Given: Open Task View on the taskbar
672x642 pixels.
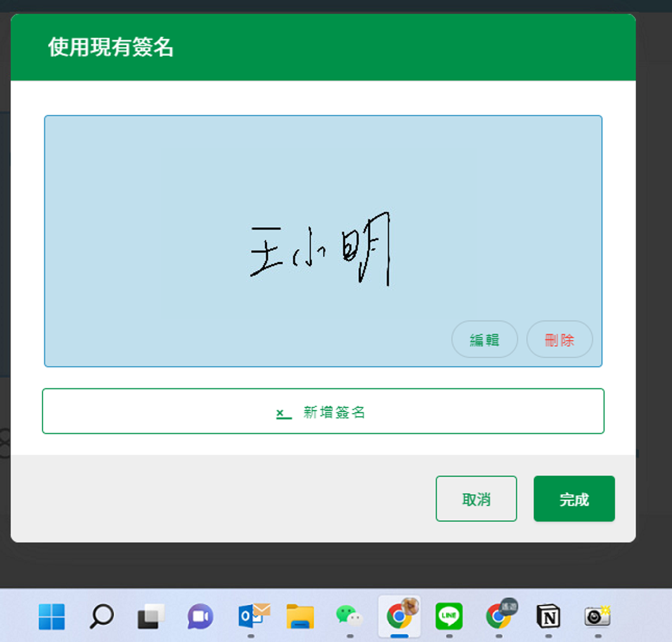Looking at the screenshot, I should [151, 617].
